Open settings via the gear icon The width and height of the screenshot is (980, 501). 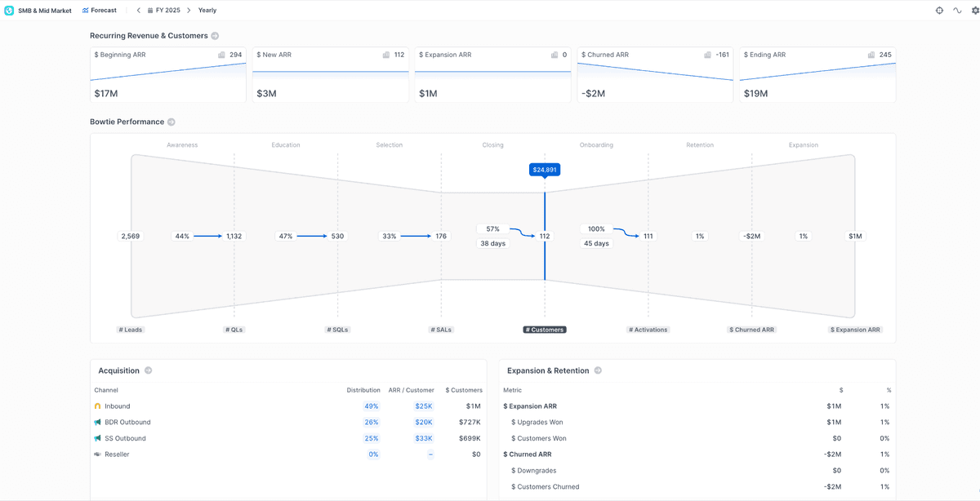point(974,10)
